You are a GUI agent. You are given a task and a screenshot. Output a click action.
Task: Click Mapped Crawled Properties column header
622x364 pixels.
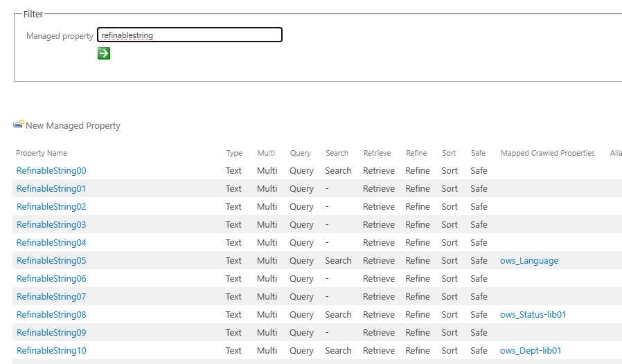point(548,153)
